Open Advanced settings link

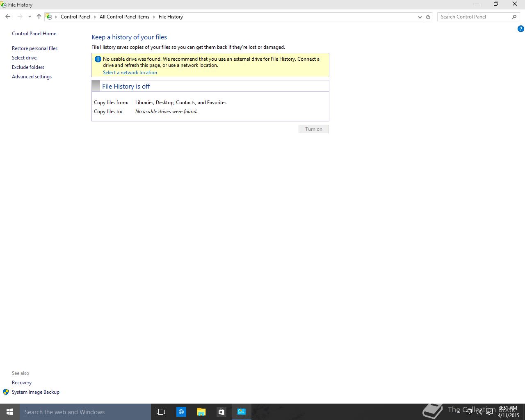[32, 77]
